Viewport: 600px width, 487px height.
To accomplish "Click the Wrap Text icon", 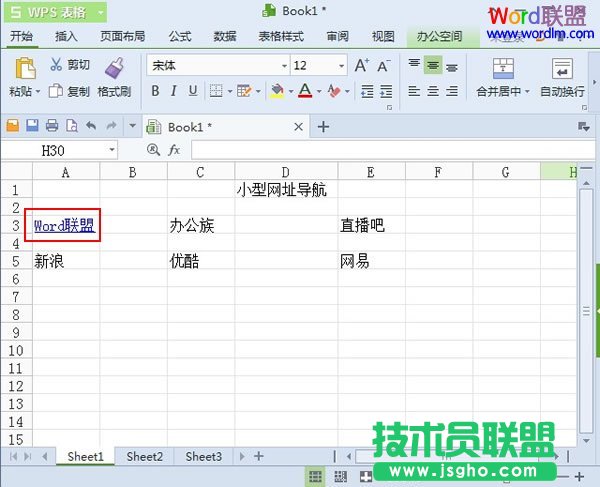I will 562,69.
